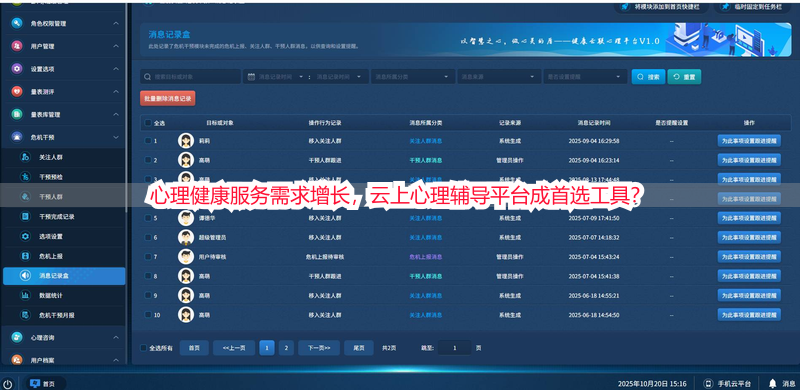The width and height of the screenshot is (800, 390).
Task: Click the 消息记录盒 speaker icon in sidebar
Action: (25, 276)
